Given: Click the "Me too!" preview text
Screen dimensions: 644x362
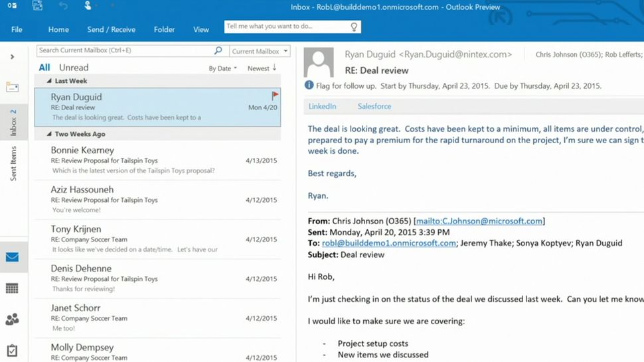Looking at the screenshot, I should point(64,328).
